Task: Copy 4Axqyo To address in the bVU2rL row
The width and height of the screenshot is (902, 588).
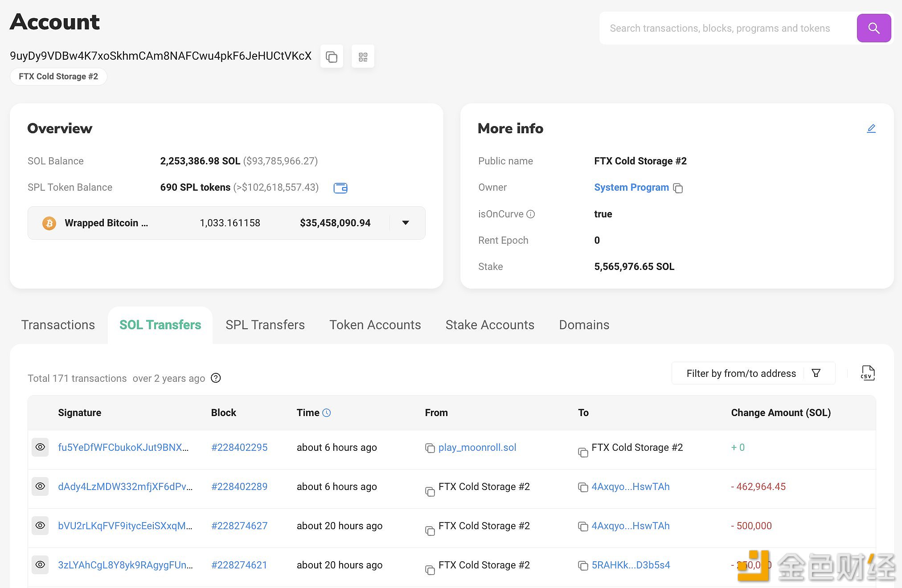Action: click(x=583, y=527)
